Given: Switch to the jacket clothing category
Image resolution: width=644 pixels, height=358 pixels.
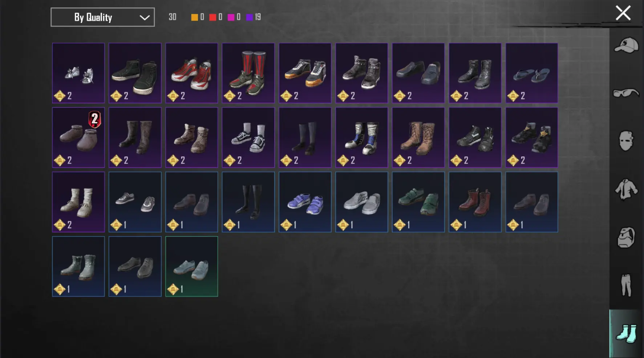Looking at the screenshot, I should pos(626,189).
